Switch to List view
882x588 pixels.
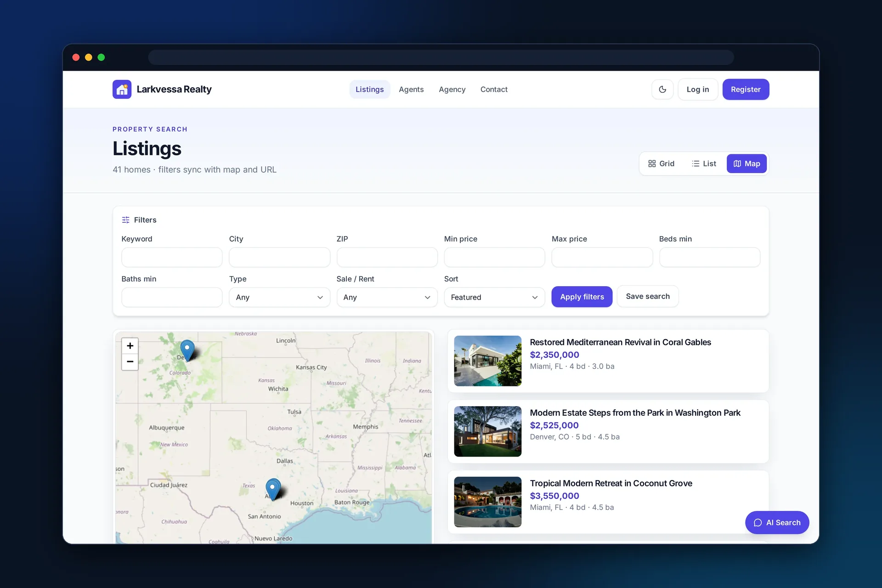704,164
